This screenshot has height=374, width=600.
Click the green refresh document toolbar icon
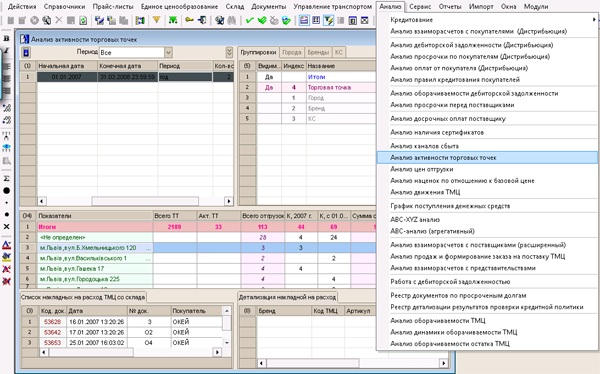83,20
